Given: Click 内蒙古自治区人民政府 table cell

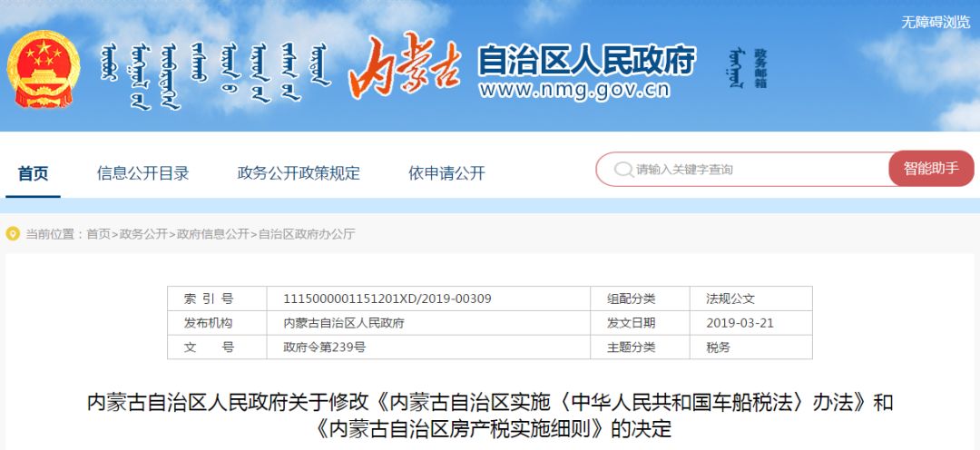Looking at the screenshot, I should click(x=428, y=323).
